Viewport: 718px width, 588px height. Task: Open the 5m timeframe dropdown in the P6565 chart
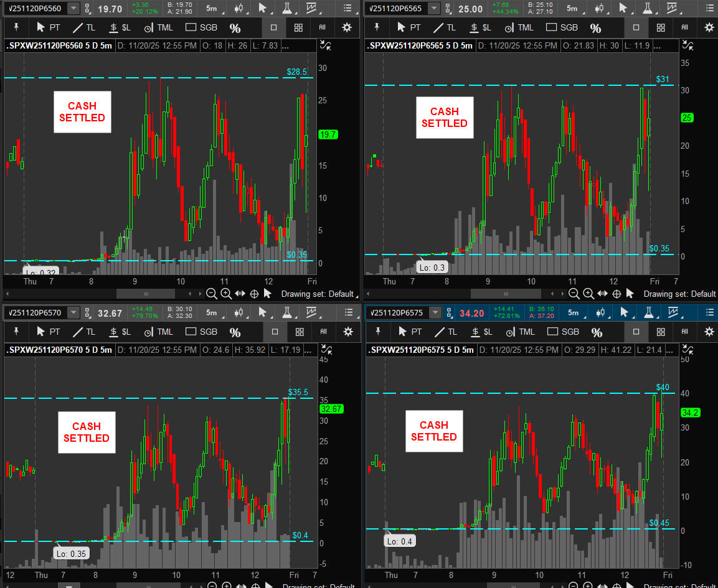pos(571,8)
